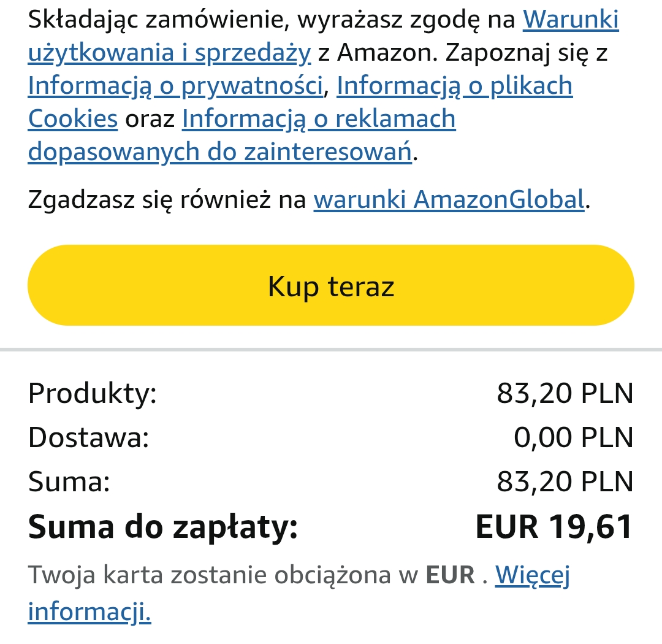The height and width of the screenshot is (644, 662).
Task: Tap the Więcej informacji link
Action: 532,575
